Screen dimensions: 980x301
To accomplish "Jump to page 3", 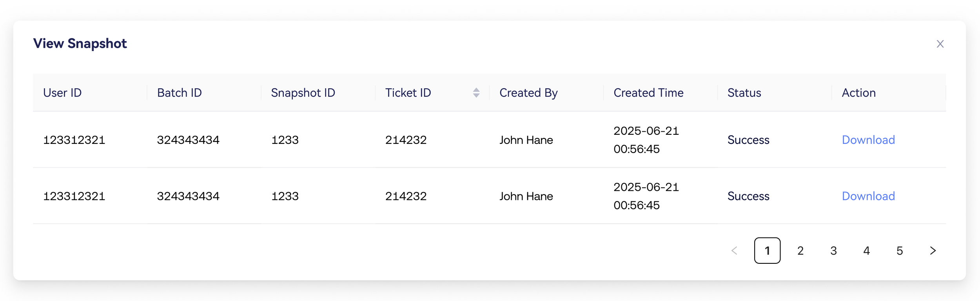I will [x=833, y=251].
